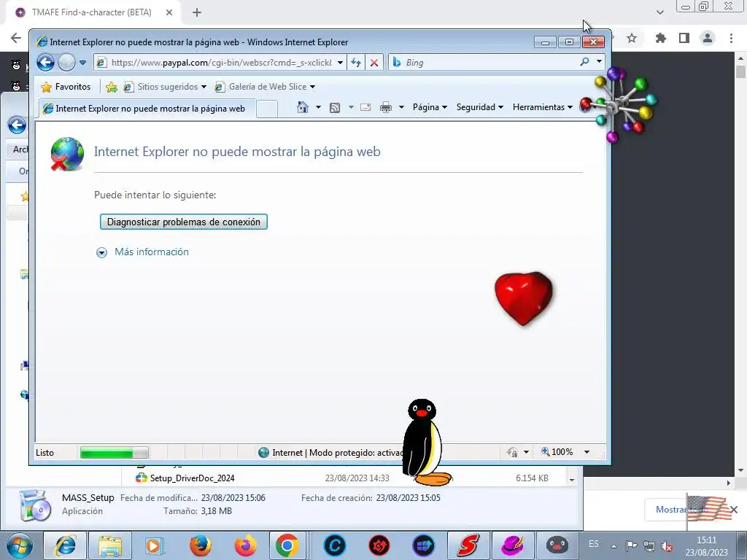Open the Favoritos star button
The image size is (747, 560).
pos(66,87)
